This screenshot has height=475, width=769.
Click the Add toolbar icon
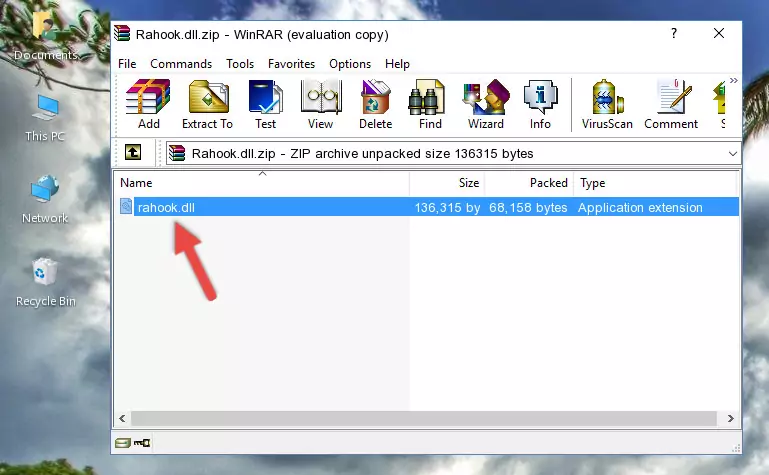148,104
